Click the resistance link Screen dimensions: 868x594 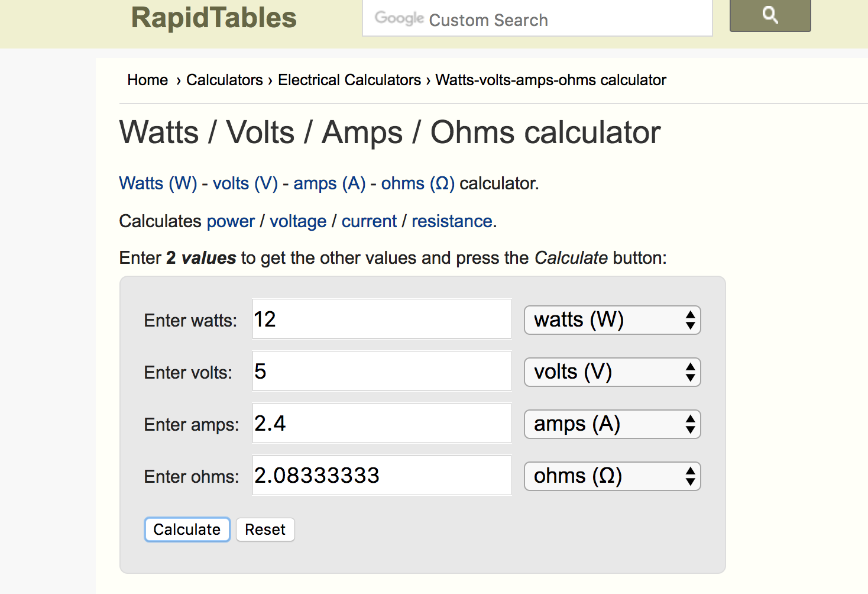(452, 221)
